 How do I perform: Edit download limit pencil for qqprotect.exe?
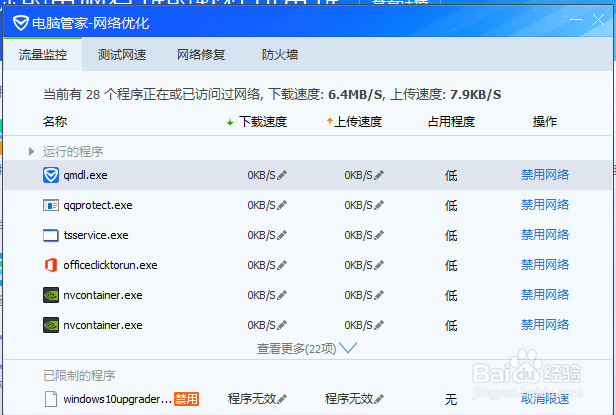(282, 205)
